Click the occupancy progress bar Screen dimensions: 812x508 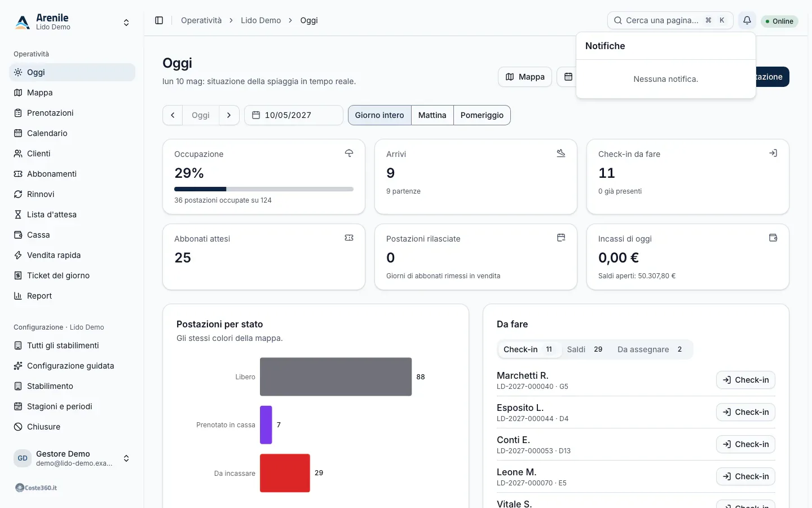tap(264, 189)
